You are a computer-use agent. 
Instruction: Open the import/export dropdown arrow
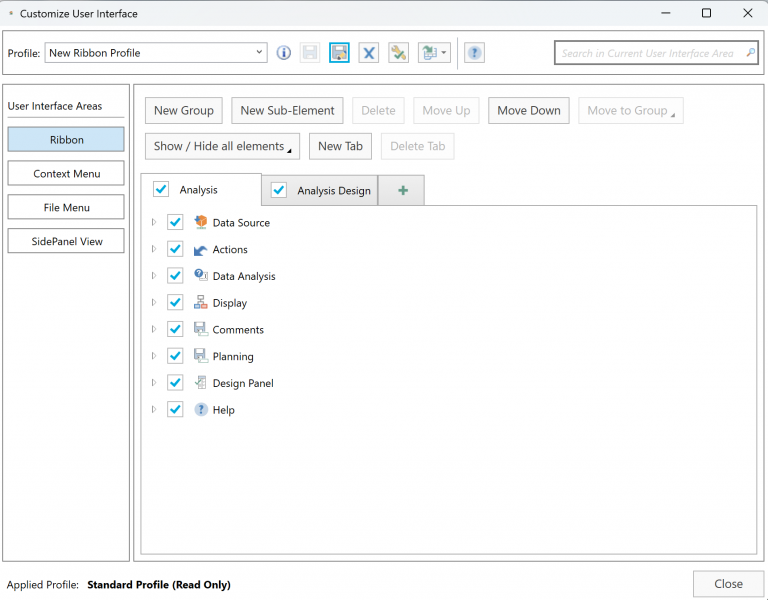click(x=444, y=53)
